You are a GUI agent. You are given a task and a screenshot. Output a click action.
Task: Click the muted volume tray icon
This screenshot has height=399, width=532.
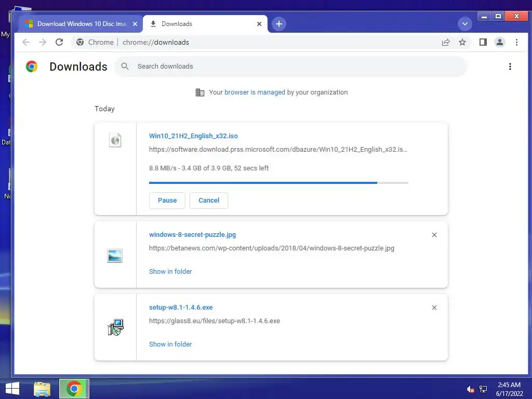pos(470,389)
